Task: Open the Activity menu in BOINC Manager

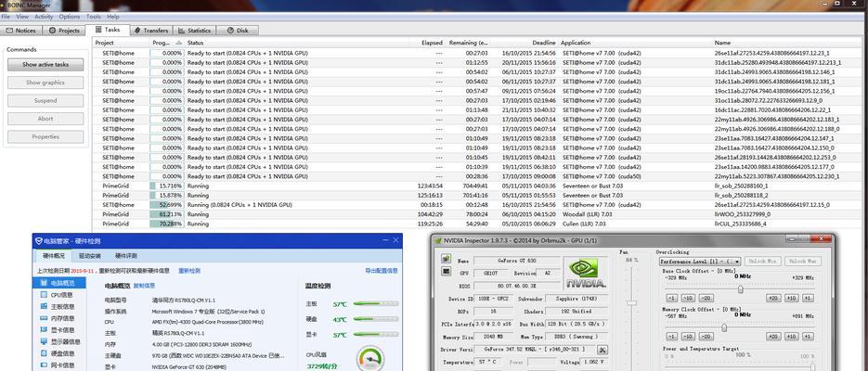Action: (44, 17)
